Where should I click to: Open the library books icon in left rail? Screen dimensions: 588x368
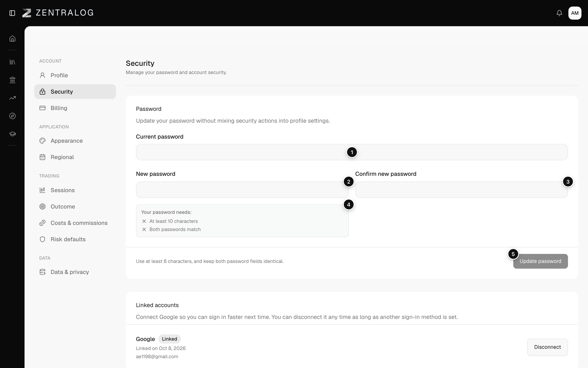point(12,62)
